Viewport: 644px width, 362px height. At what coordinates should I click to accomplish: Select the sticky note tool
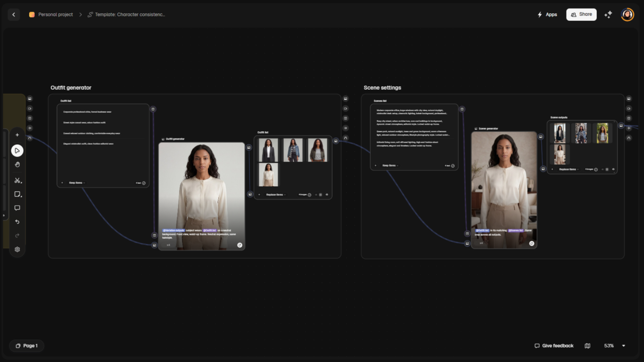17,194
